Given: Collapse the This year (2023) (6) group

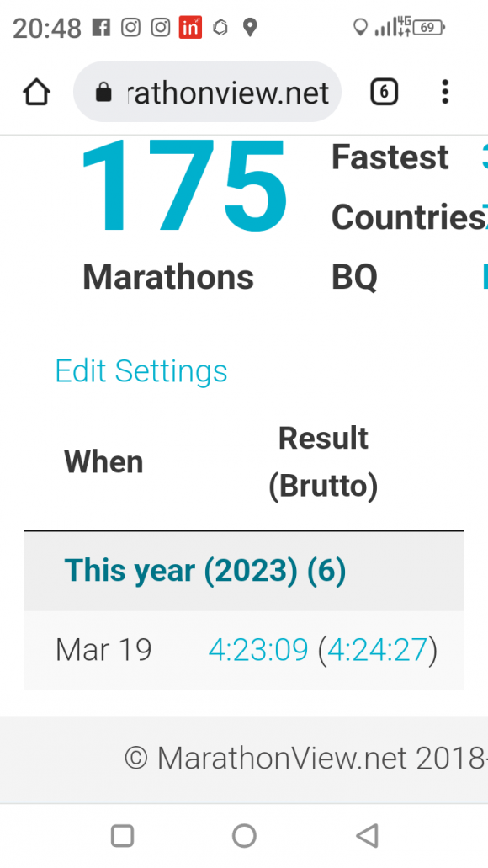Looking at the screenshot, I should (244, 571).
